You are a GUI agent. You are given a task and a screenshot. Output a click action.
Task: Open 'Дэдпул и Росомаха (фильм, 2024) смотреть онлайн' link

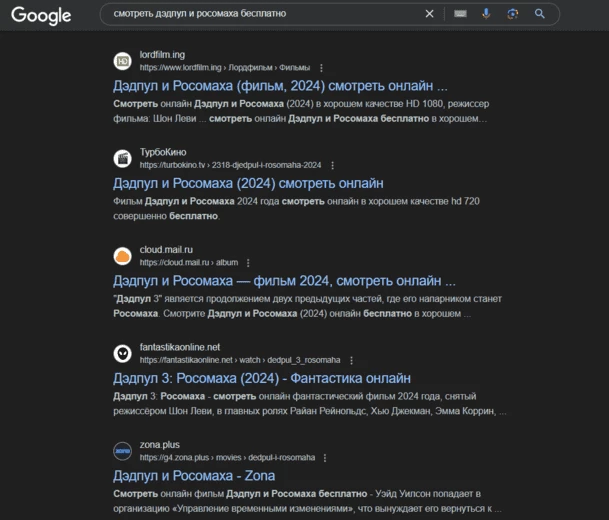pyautogui.click(x=280, y=86)
